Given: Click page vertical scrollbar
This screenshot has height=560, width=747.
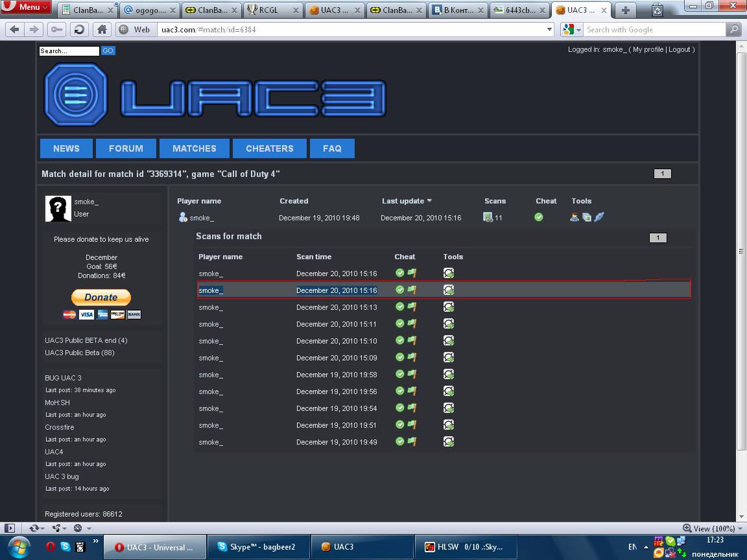Looking at the screenshot, I should click(741, 251).
